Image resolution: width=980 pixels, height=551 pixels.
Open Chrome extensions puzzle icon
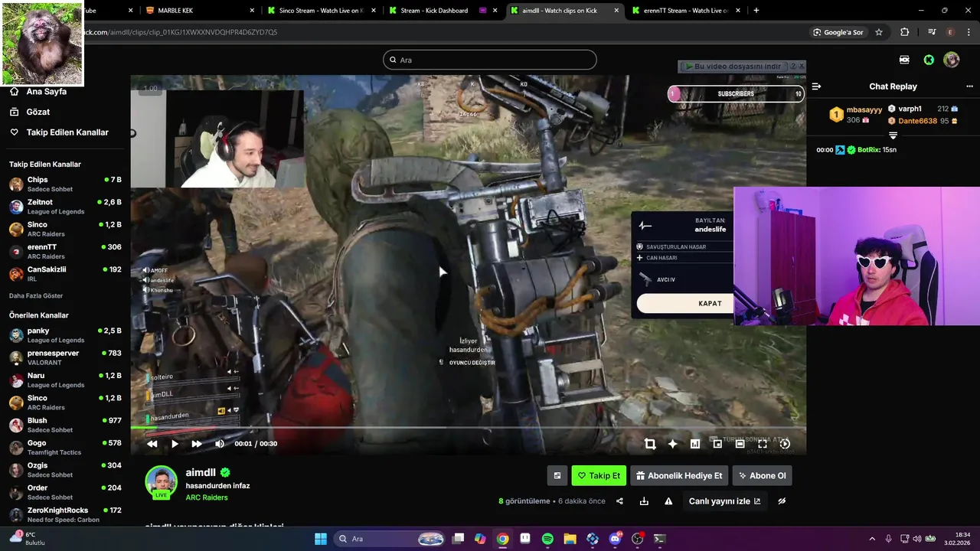click(x=905, y=32)
